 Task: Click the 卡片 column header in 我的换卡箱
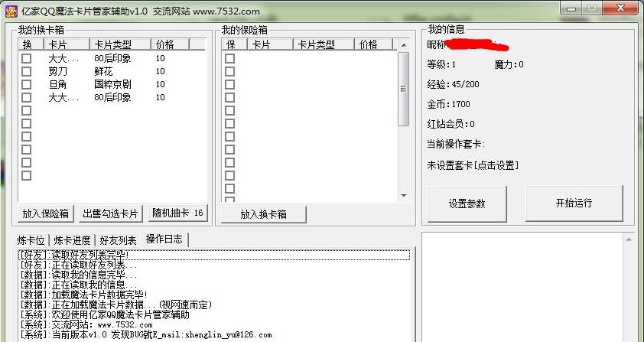(67, 44)
